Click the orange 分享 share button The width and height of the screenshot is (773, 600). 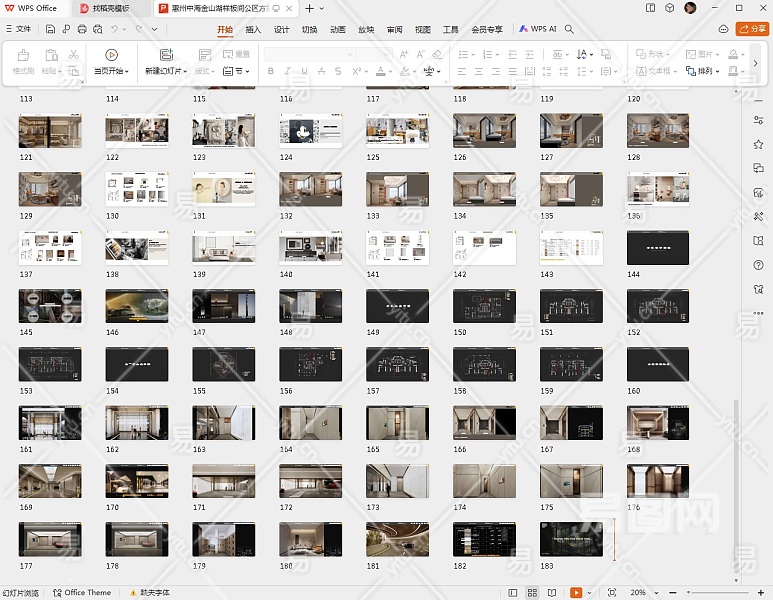[751, 29]
